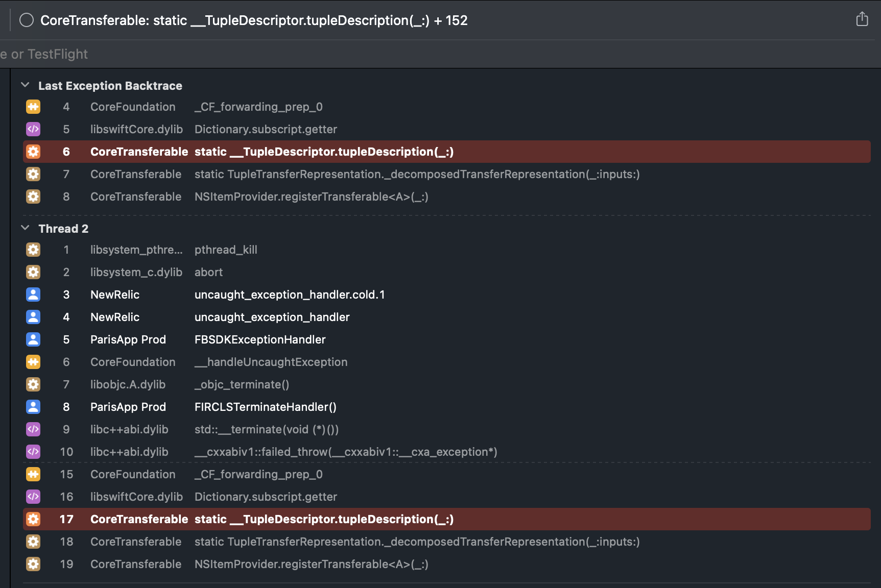Select the libobjc.A.dylib _objc_terminate() frame
This screenshot has width=881, height=588.
(x=241, y=384)
